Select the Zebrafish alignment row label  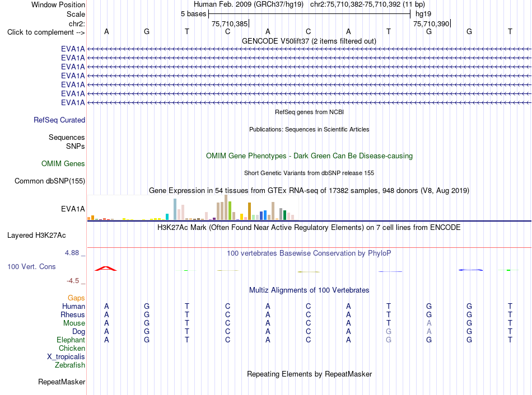click(x=70, y=365)
